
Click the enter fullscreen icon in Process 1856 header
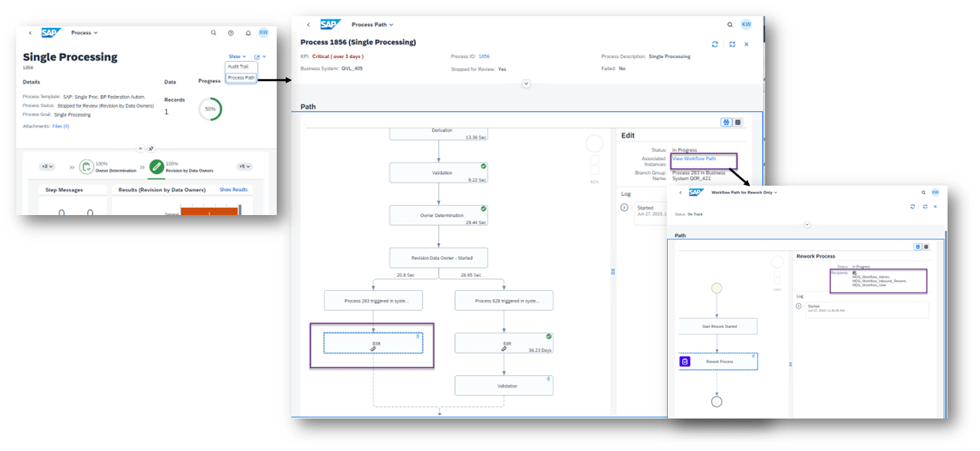[732, 44]
